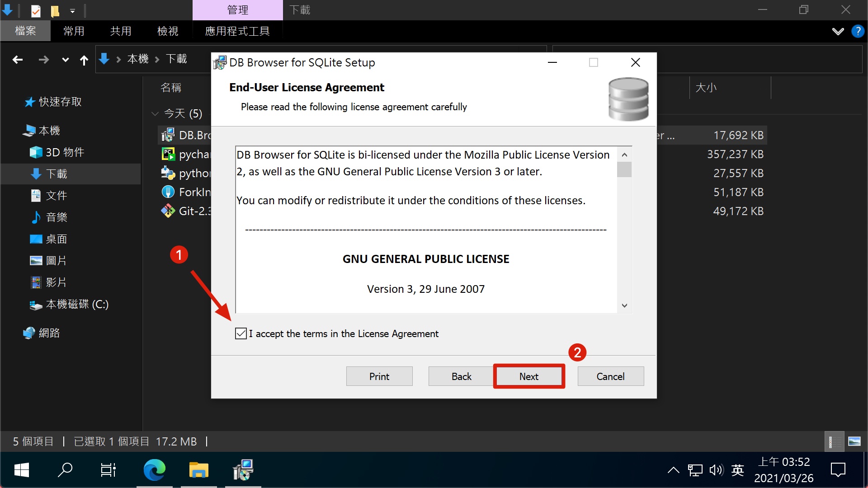Expand the breadcrumb chevron before 本機
Image resolution: width=868 pixels, height=488 pixels.
[118, 59]
